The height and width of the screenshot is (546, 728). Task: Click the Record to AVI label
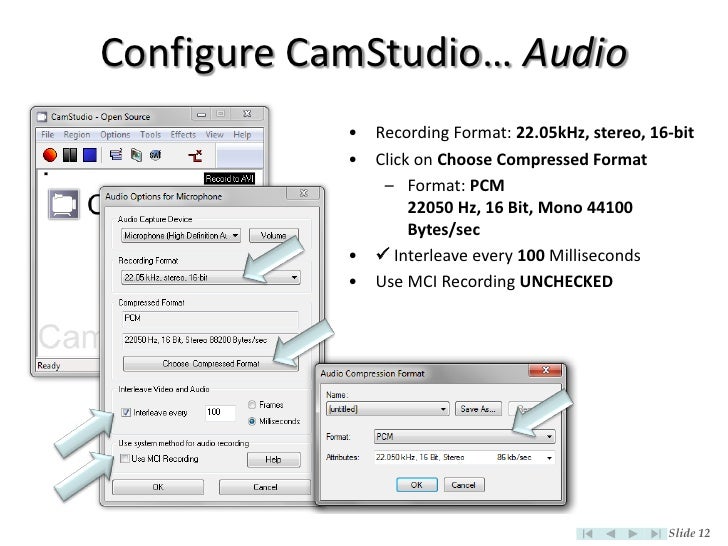click(229, 179)
